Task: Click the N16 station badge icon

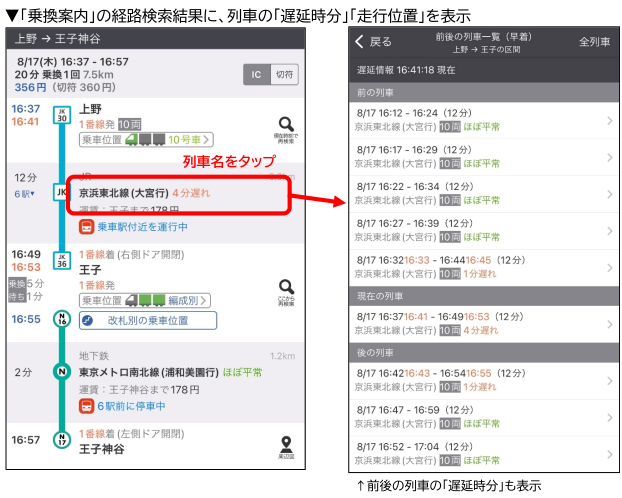Action: coord(61,321)
